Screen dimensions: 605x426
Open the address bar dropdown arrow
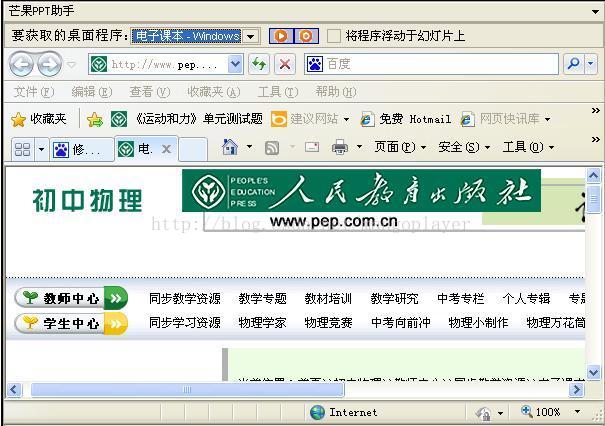tap(235, 64)
